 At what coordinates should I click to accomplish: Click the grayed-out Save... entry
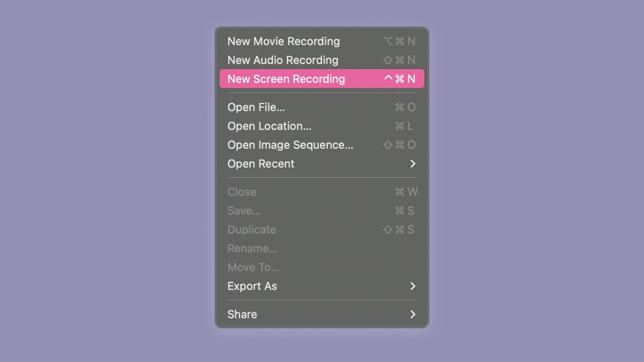pos(244,210)
